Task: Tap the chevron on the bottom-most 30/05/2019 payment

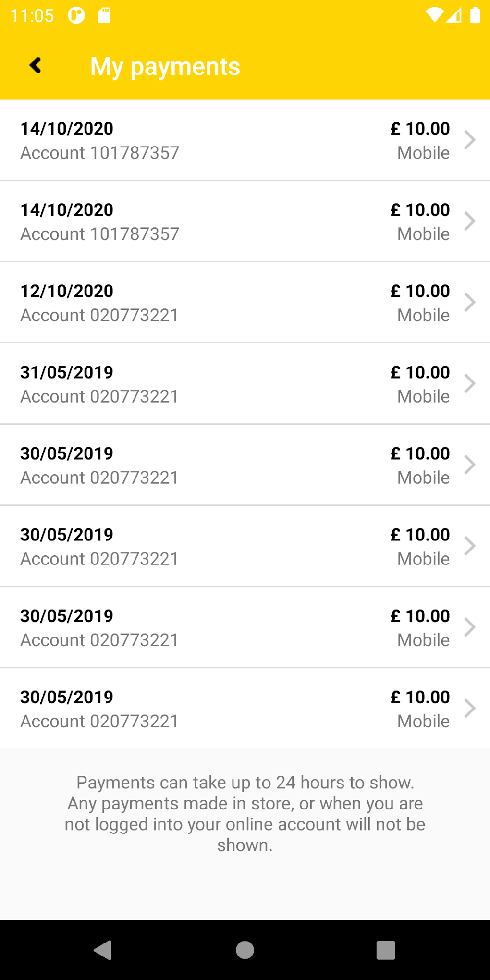Action: tap(470, 709)
